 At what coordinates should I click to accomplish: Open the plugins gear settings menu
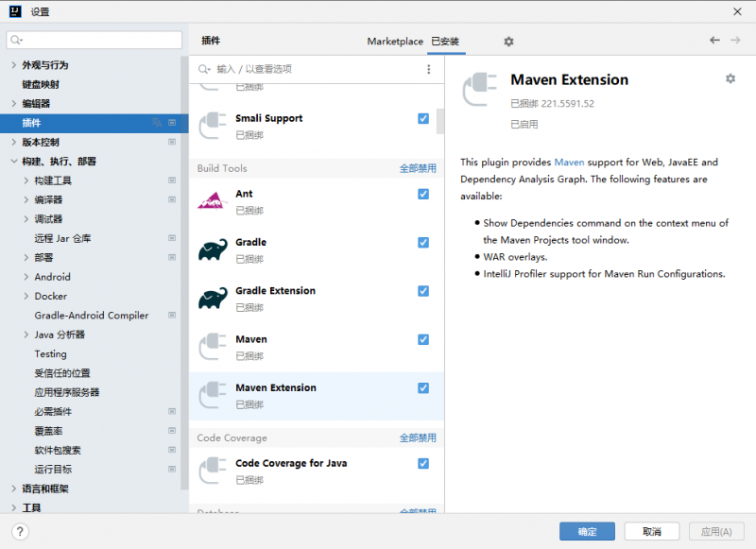(x=508, y=42)
